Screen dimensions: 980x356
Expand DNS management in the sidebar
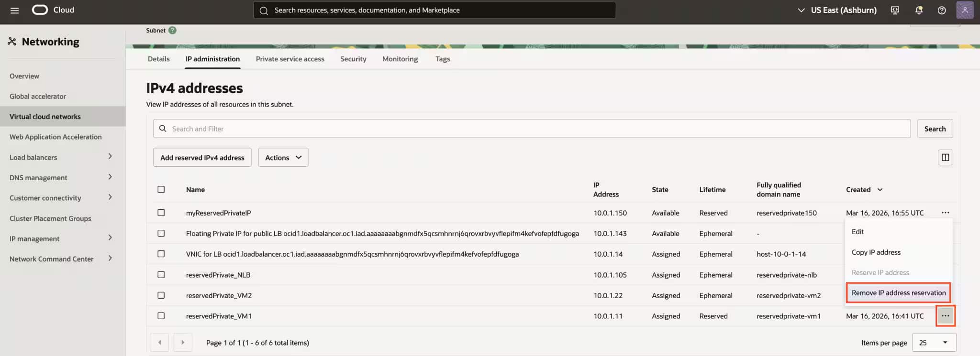[110, 177]
